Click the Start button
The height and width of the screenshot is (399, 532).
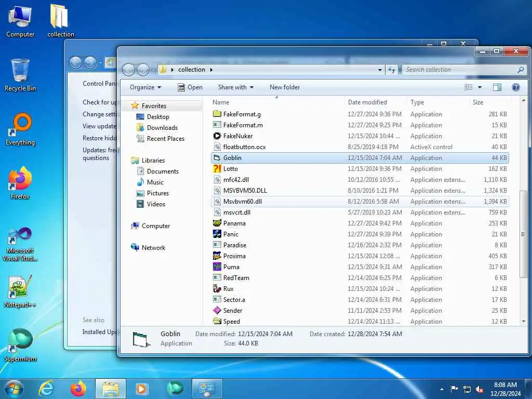(x=14, y=389)
